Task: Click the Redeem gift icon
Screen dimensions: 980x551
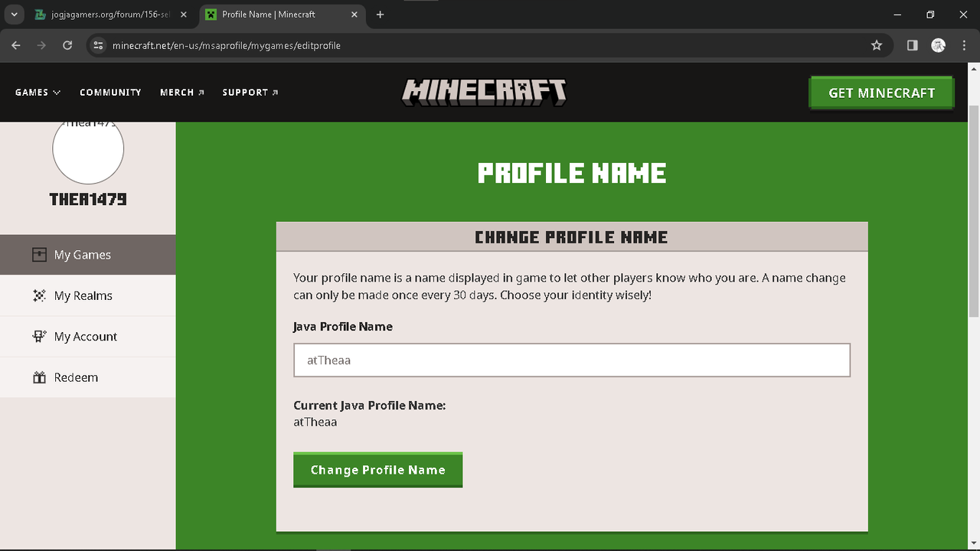Action: click(39, 377)
